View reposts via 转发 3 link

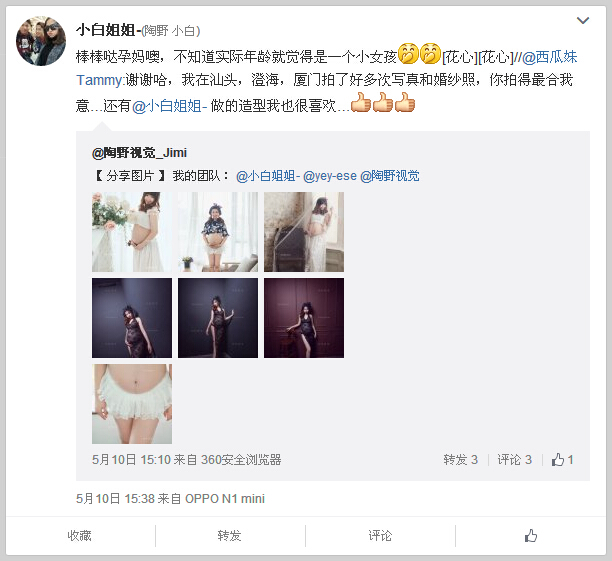(460, 459)
